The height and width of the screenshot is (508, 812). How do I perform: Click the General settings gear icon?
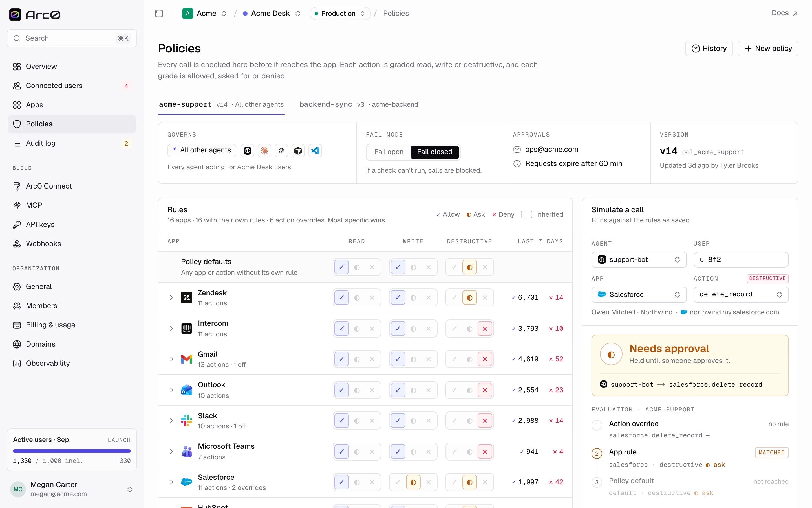point(17,286)
